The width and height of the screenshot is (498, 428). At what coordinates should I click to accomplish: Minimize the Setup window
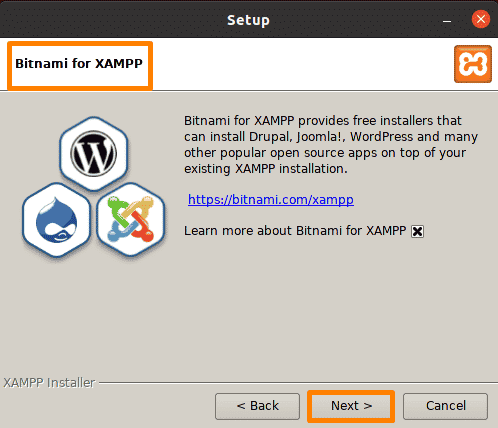pyautogui.click(x=447, y=21)
